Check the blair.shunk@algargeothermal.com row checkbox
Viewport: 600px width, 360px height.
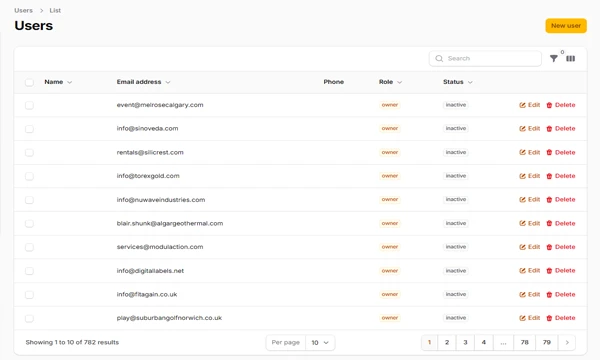pos(29,223)
